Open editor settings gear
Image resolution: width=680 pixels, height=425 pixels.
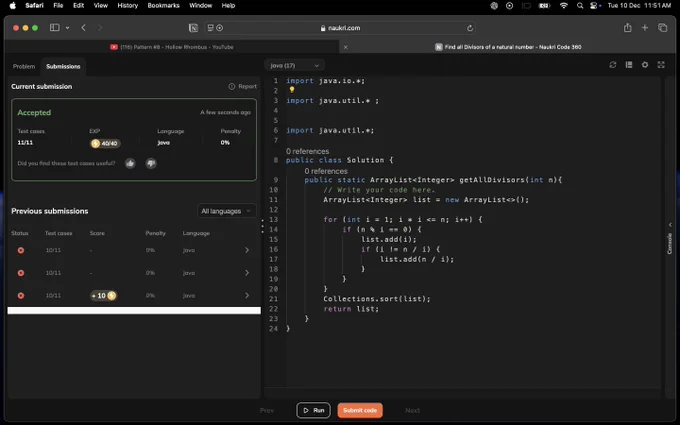(x=645, y=65)
